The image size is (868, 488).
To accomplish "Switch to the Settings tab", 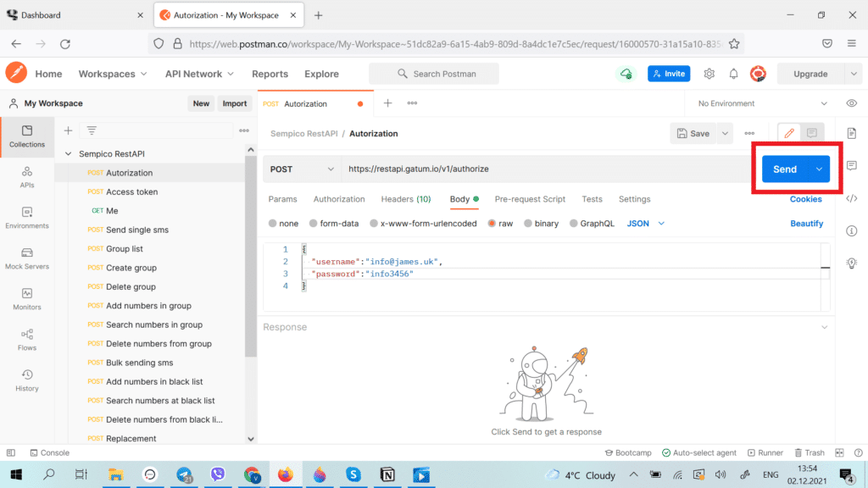I will (x=634, y=198).
